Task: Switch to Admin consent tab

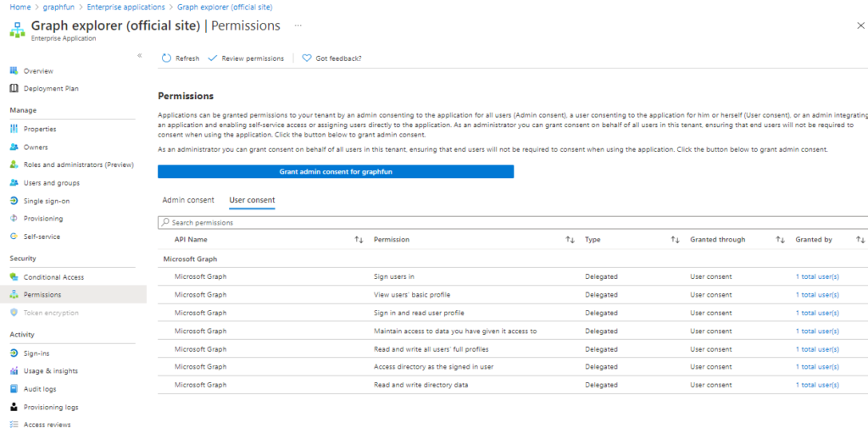Action: point(188,200)
